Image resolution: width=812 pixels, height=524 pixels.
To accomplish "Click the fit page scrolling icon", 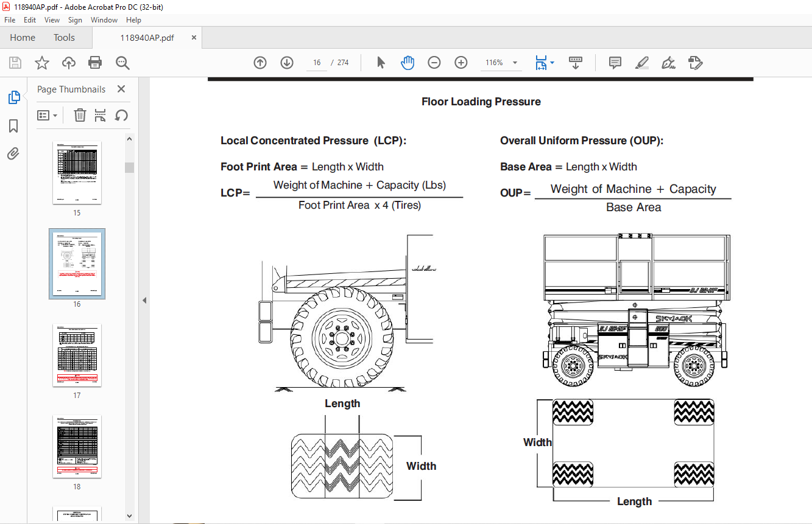I will (540, 63).
